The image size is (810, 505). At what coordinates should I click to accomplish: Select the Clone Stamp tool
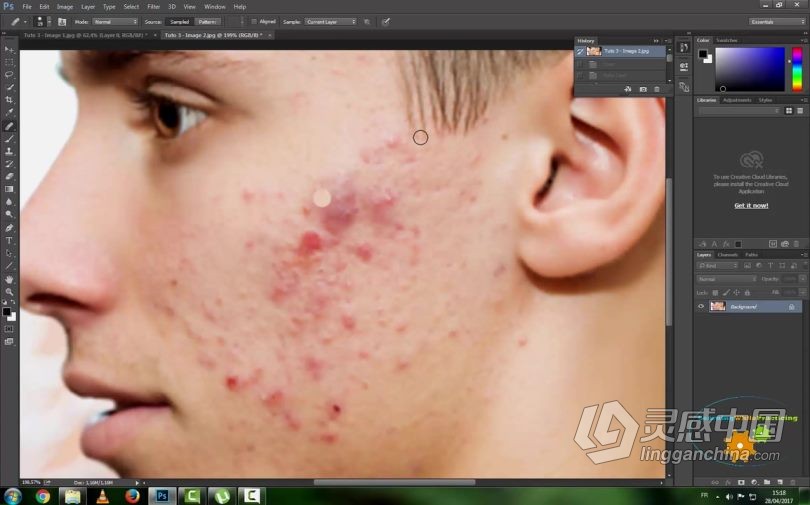pos(9,151)
